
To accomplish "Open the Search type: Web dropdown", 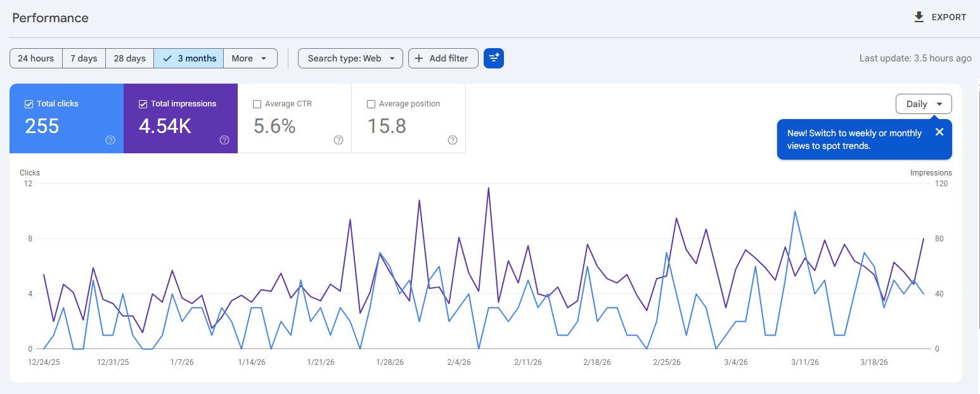I will pyautogui.click(x=350, y=58).
